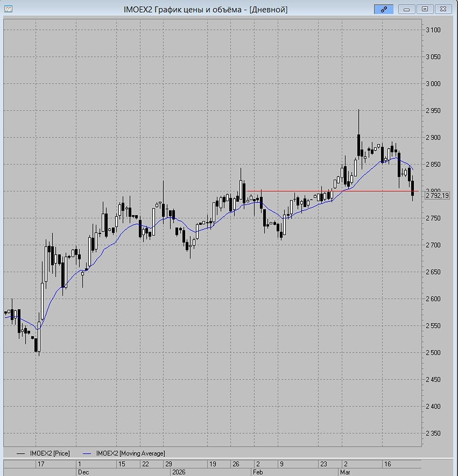Click the 2 450 price axis label
Image resolution: width=458 pixels, height=476 pixels.
click(x=433, y=380)
